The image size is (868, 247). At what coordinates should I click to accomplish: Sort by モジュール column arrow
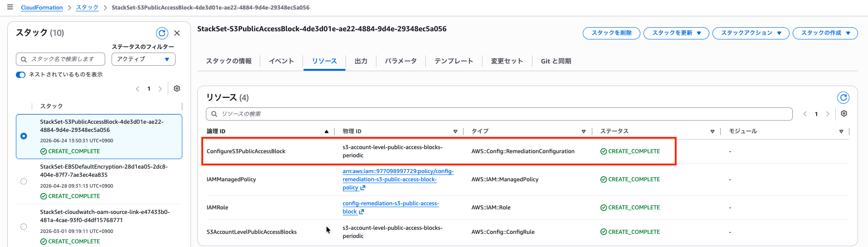tap(841, 131)
